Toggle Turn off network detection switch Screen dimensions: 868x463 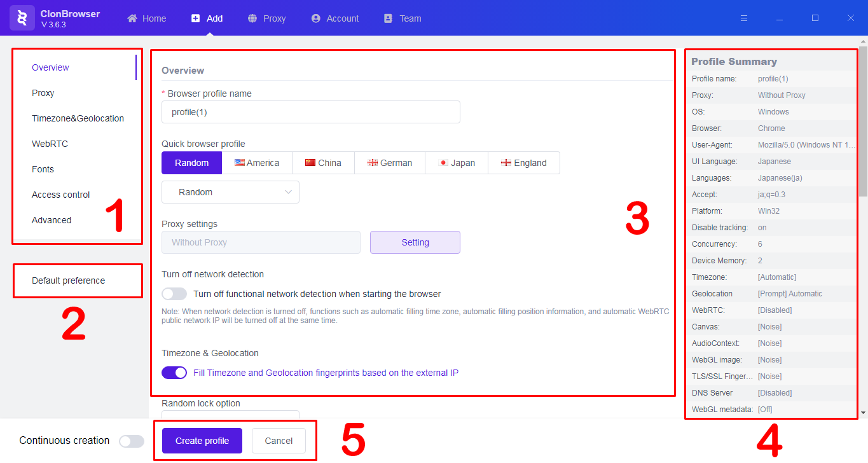point(174,294)
